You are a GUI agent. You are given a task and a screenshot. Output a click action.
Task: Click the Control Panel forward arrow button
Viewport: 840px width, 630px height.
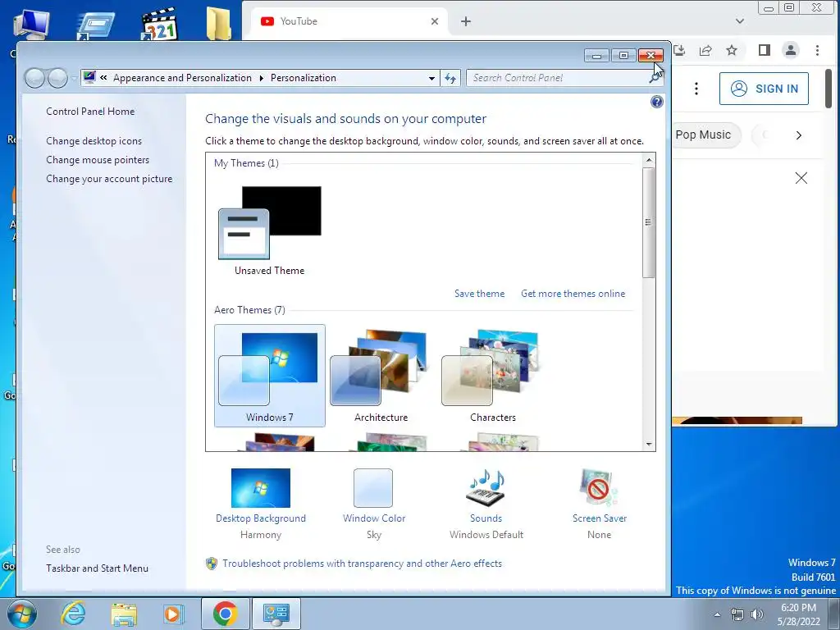point(57,78)
